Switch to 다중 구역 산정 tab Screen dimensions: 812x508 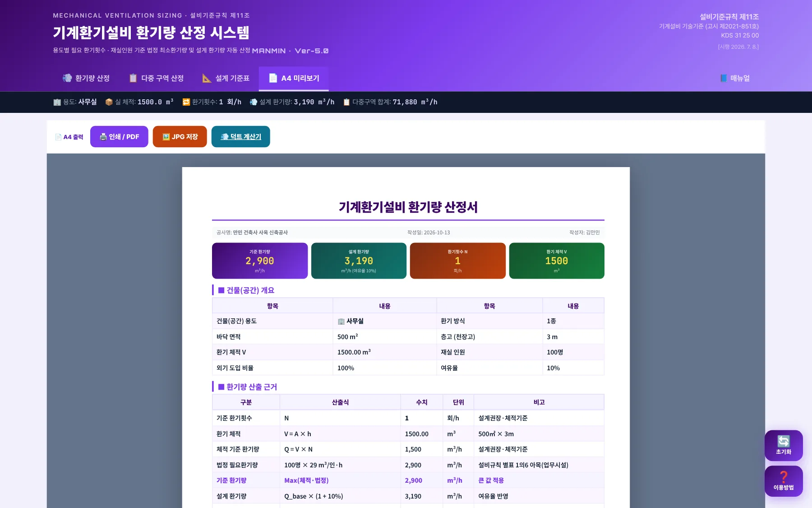click(156, 78)
